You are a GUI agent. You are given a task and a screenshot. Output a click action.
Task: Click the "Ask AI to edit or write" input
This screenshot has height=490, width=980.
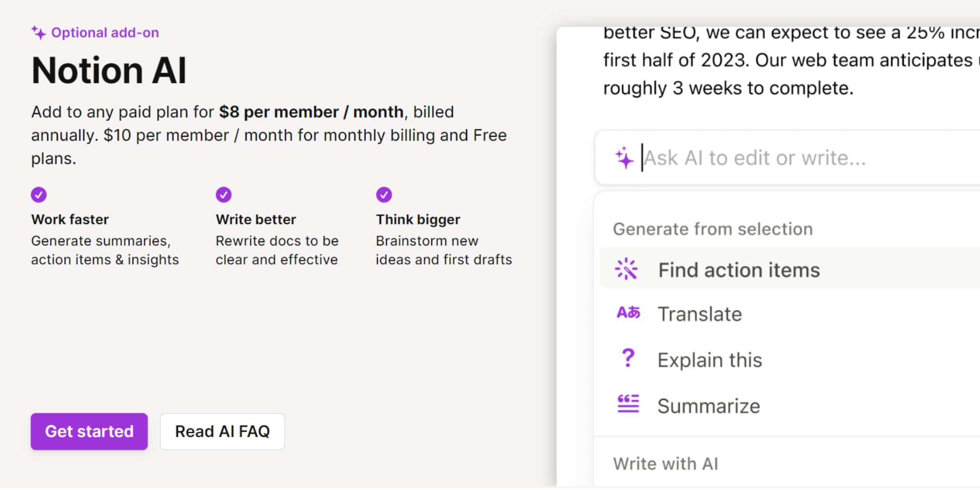click(756, 157)
